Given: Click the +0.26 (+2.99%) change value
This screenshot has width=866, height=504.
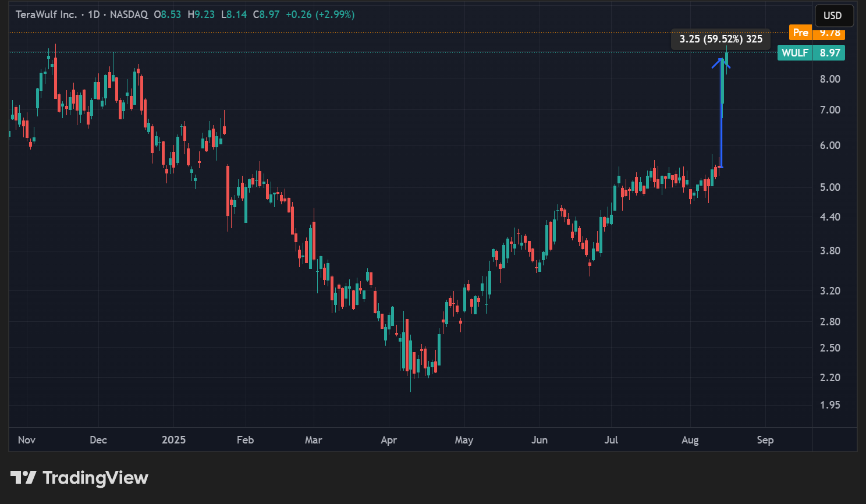Looking at the screenshot, I should 320,15.
